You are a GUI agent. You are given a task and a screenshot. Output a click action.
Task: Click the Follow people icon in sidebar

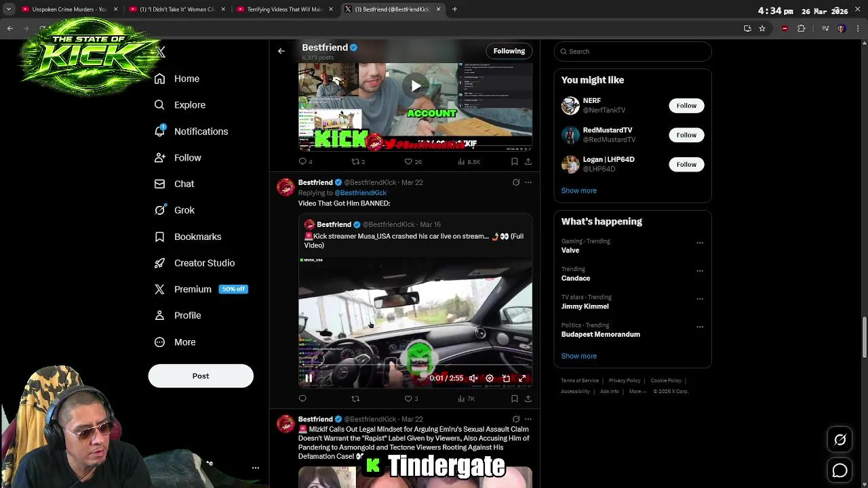159,158
